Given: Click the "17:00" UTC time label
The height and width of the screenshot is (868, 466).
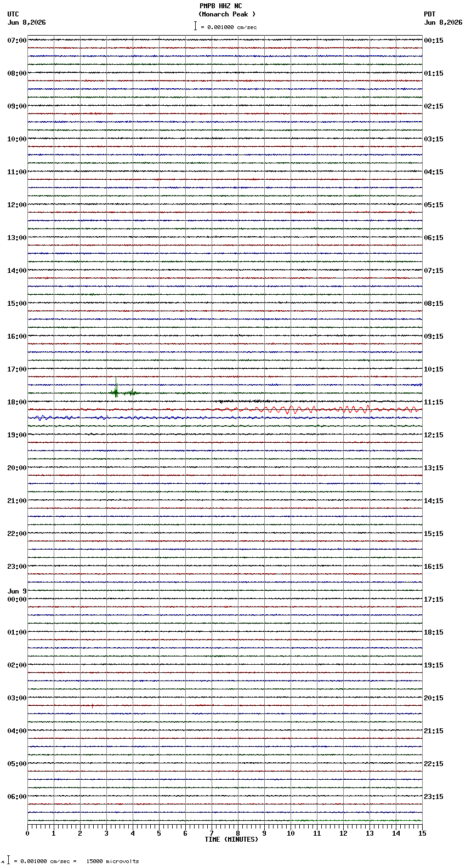Looking at the screenshot, I should click(x=17, y=369).
